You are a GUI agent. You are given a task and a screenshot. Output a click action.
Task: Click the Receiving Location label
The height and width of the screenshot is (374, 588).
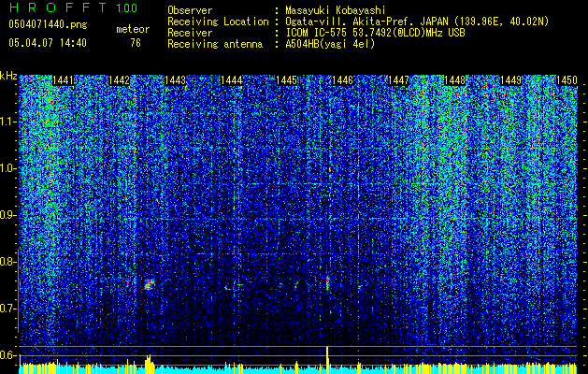[218, 22]
